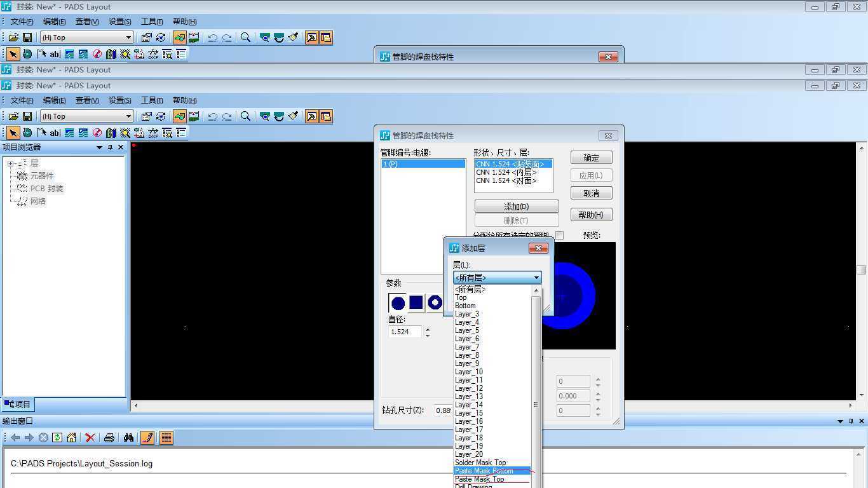Choose Layer_10 in the layer list

click(x=492, y=372)
